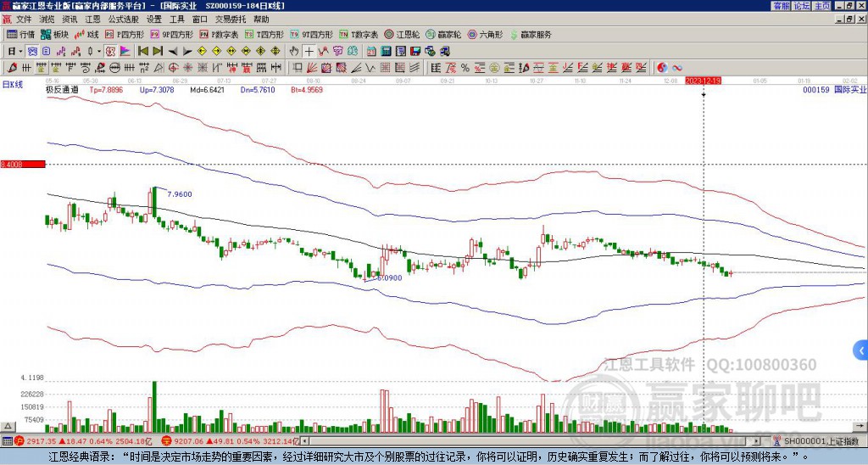Select the hand pan tool

pyautogui.click(x=294, y=52)
